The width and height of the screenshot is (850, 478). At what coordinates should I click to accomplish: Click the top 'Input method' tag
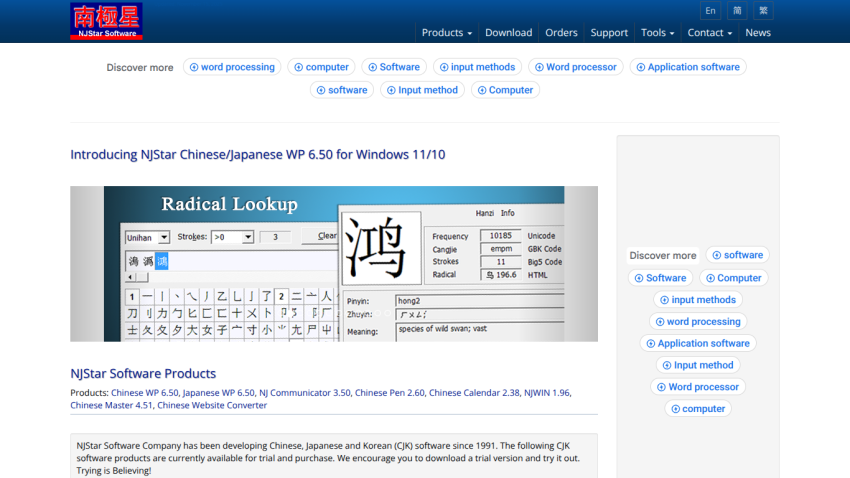(422, 90)
